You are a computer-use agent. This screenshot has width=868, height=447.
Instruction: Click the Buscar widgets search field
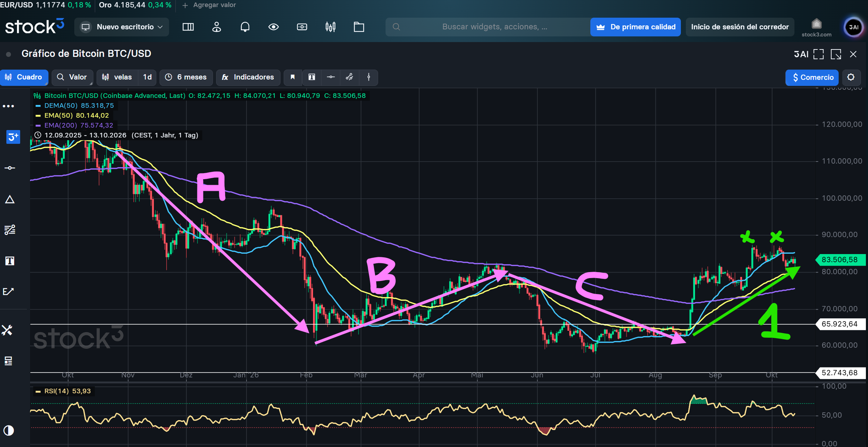click(x=488, y=27)
